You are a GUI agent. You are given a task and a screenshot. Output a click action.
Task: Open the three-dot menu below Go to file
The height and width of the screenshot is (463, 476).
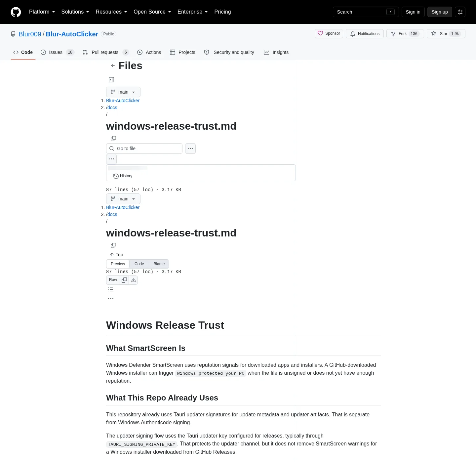(x=111, y=159)
